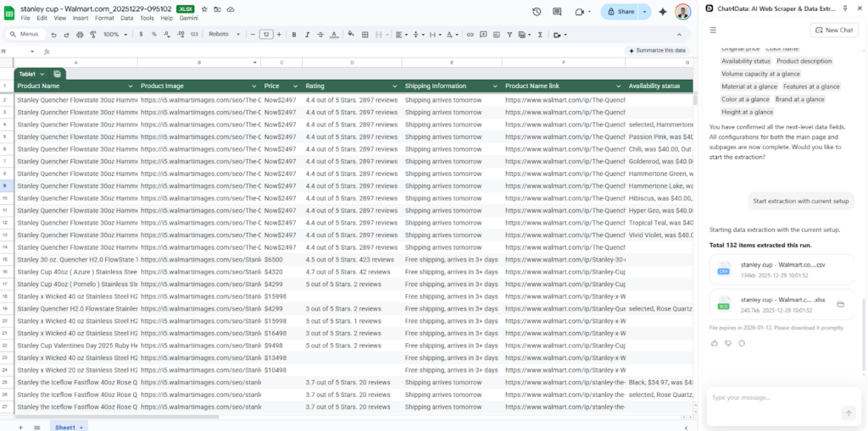Viewport: 868px width, 431px height.
Task: Open the Functions sigma icon
Action: 540,35
